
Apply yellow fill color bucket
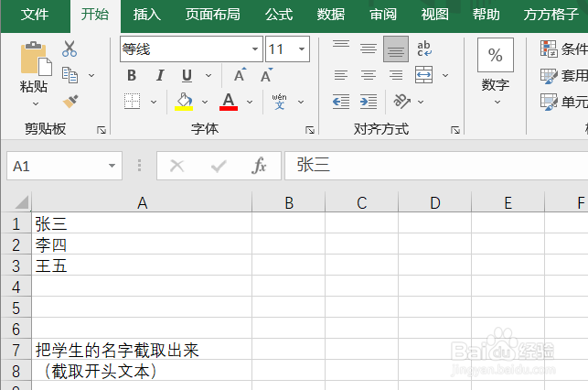(184, 102)
